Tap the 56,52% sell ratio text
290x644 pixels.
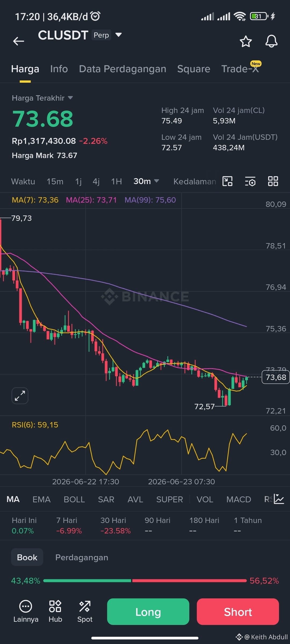[264, 581]
